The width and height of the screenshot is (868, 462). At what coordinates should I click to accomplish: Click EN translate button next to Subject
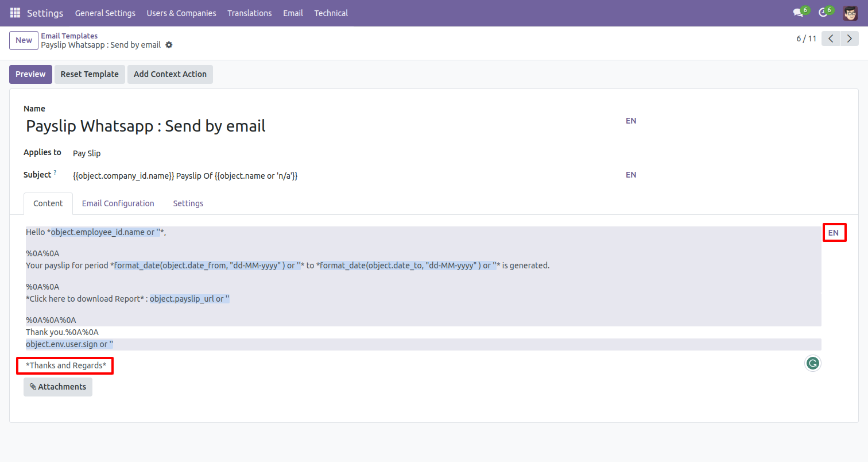[x=631, y=175]
